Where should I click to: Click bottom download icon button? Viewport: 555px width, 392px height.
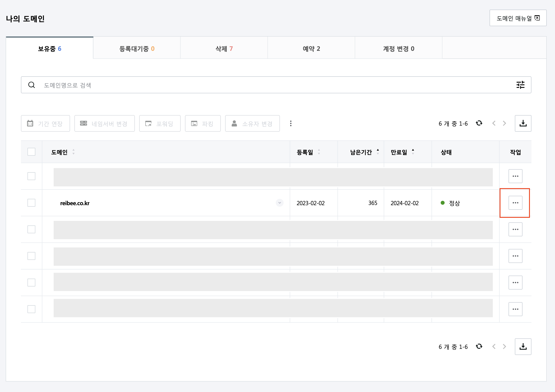(523, 346)
